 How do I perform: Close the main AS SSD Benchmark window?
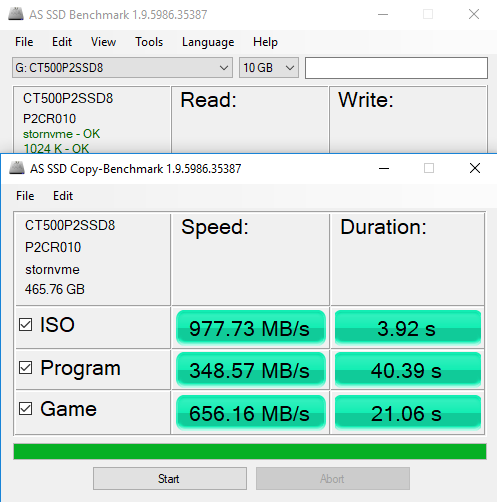pyautogui.click(x=474, y=14)
